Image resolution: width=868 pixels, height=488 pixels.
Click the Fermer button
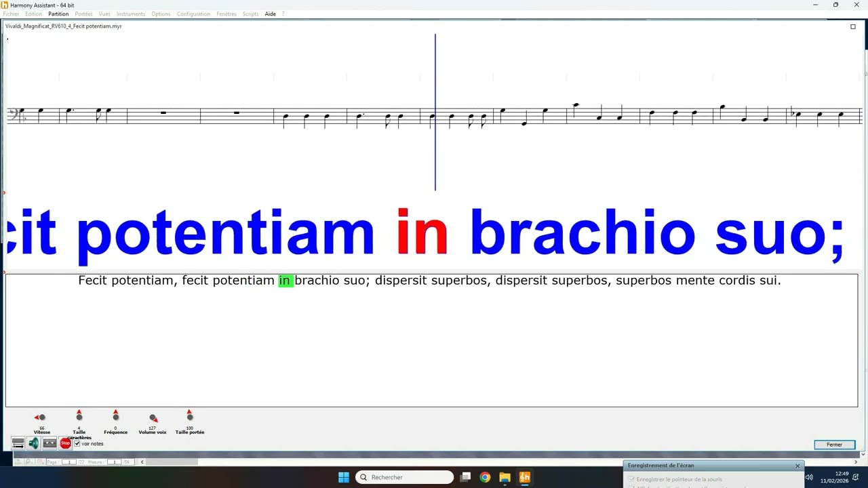[x=834, y=445]
